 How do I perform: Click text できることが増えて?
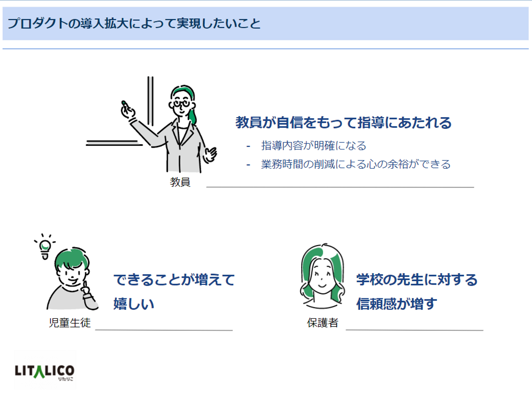click(174, 280)
